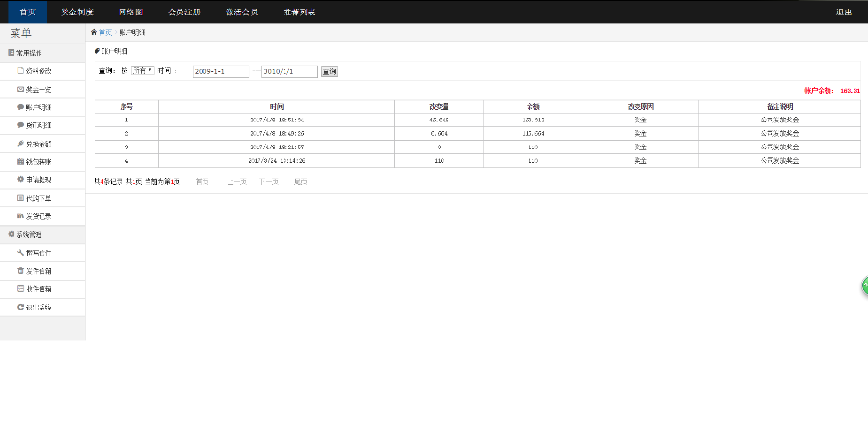Click the 备注说明 cell in row 2
Viewport: 868px width, 431px height.
(x=779, y=134)
